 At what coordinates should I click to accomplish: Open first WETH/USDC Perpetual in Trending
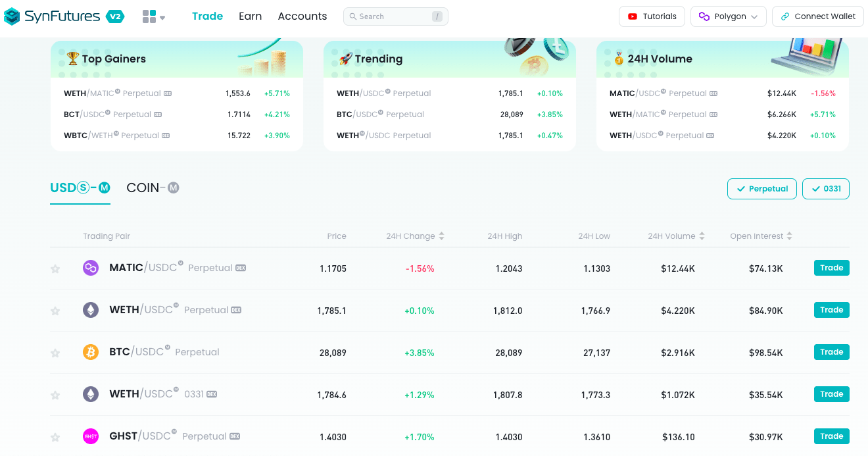(x=450, y=93)
